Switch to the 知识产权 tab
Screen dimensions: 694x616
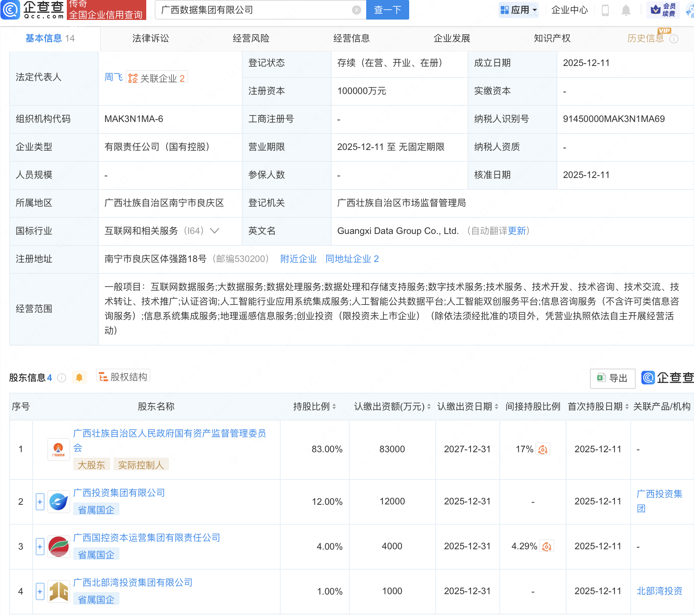[x=552, y=38]
